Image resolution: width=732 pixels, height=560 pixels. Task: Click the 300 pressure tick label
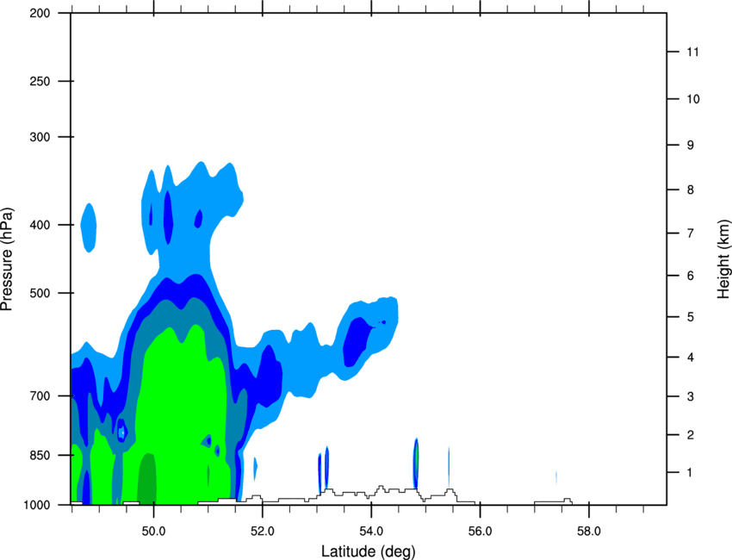point(40,137)
